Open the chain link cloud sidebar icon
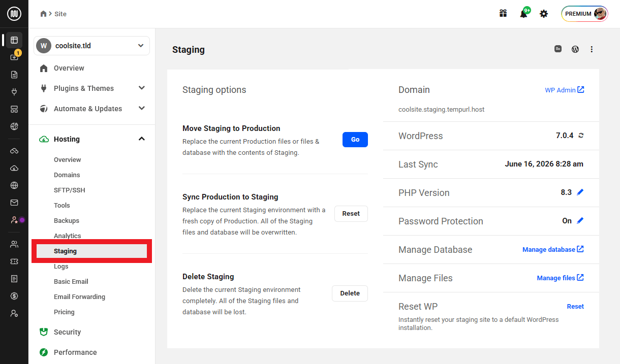 click(14, 151)
